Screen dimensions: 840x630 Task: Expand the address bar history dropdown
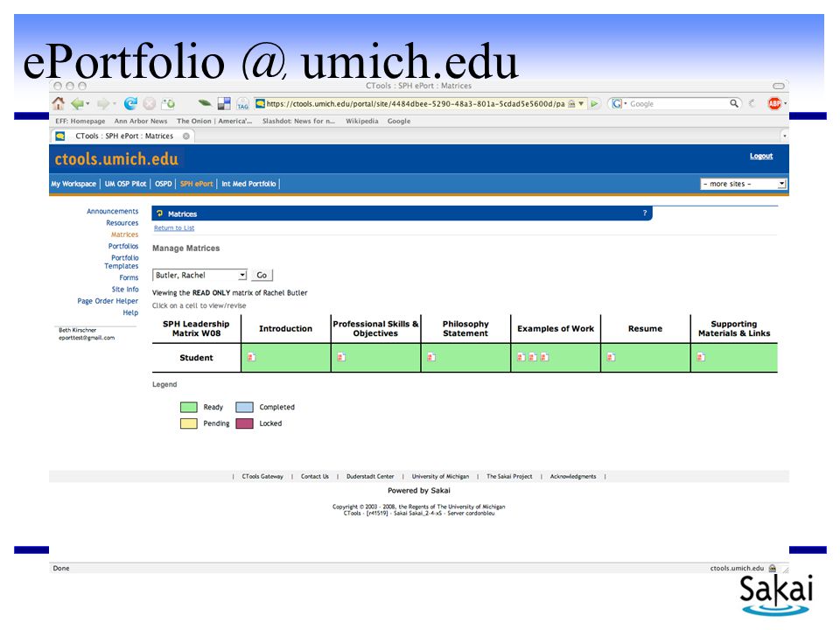coord(581,104)
